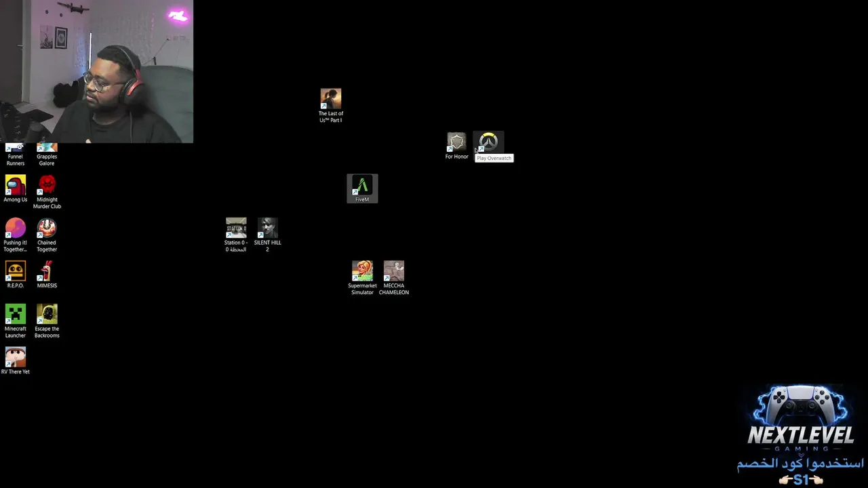Open the Midnight Murder Club shortcut
This screenshot has height=488, width=868.
coord(47,192)
